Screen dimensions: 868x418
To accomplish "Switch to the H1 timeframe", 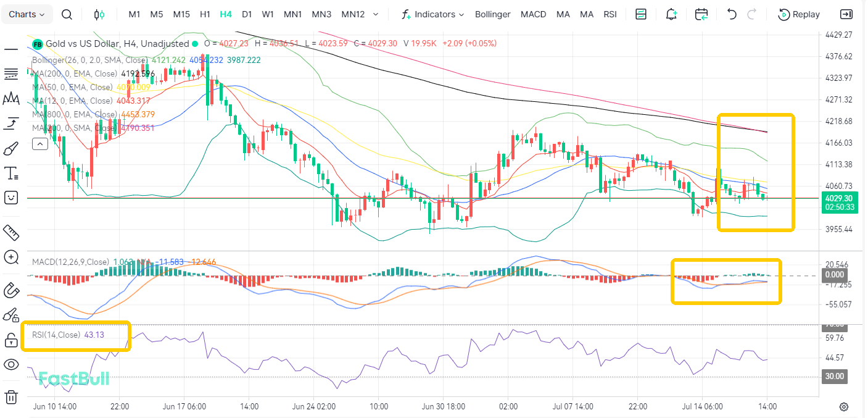I will point(205,14).
